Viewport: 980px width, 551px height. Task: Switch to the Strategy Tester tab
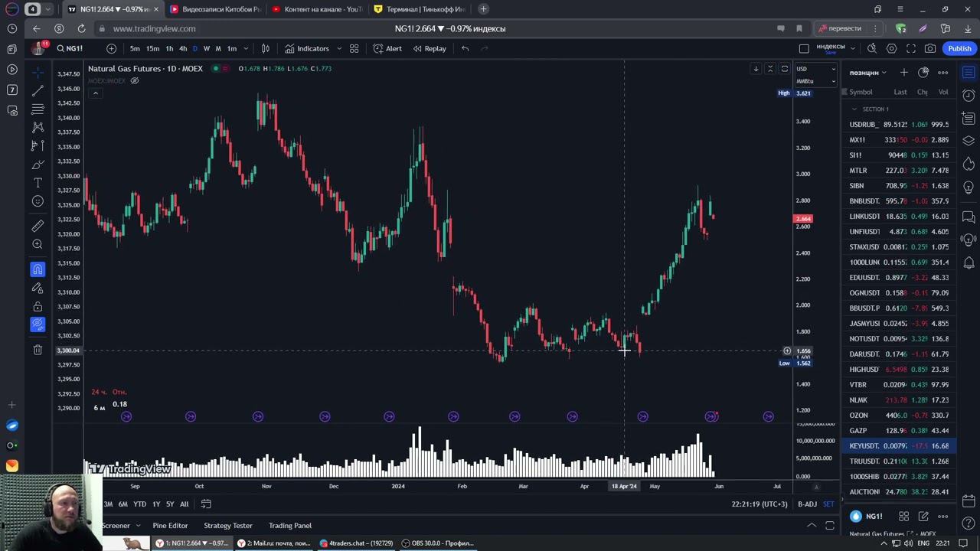coord(227,525)
